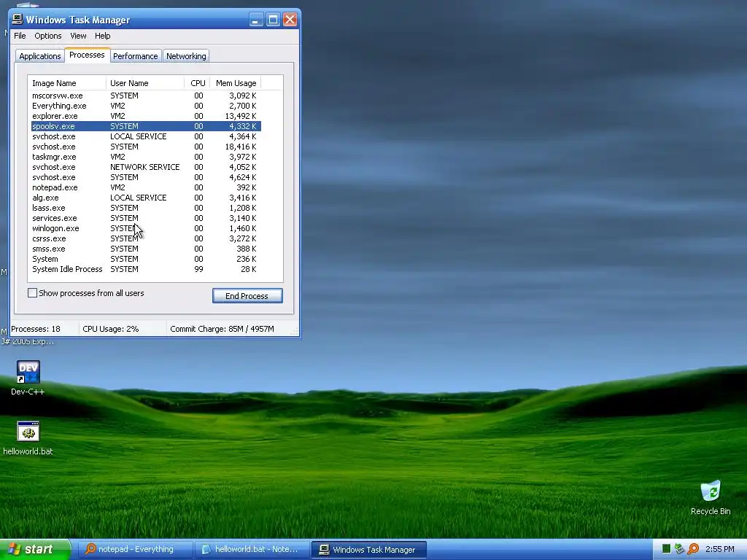Viewport: 747px width, 560px height.
Task: Switch to notepad - Everything taskbar button
Action: [135, 550]
